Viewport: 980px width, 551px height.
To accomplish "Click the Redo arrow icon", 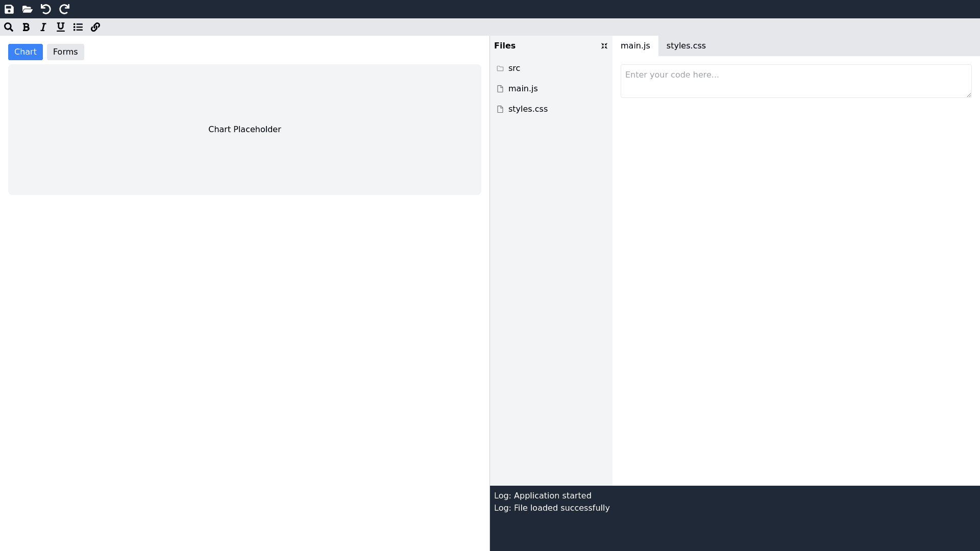I will [64, 9].
